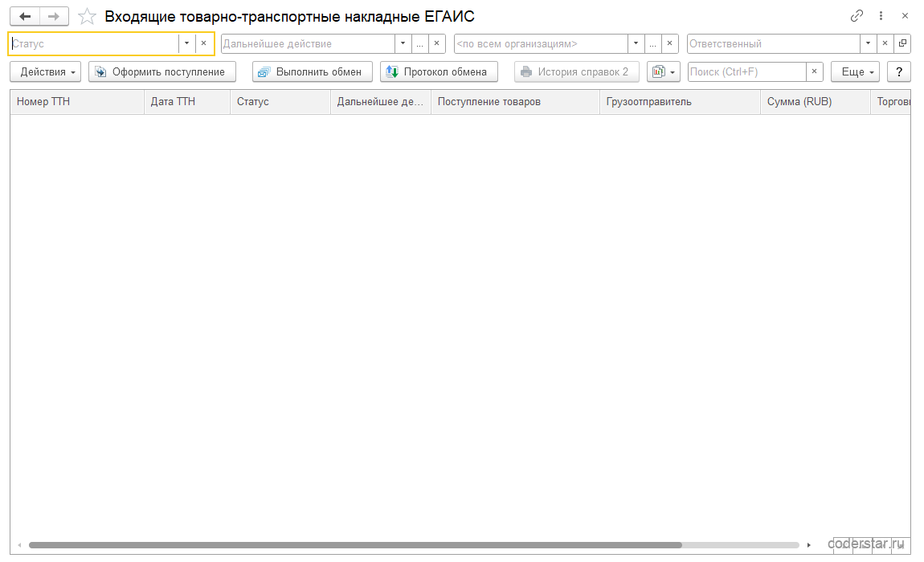Open the three-dot options menu in title bar
The image size is (924, 562).
click(x=881, y=16)
